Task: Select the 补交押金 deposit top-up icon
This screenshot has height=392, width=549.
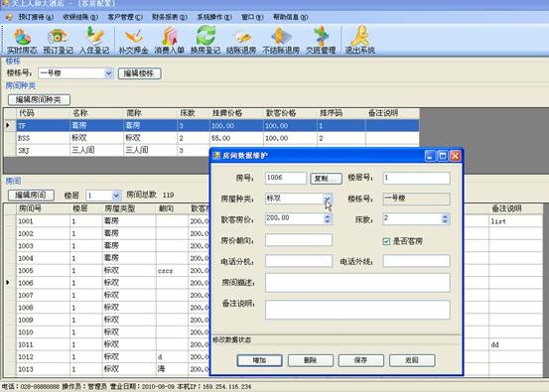Action: (x=133, y=41)
